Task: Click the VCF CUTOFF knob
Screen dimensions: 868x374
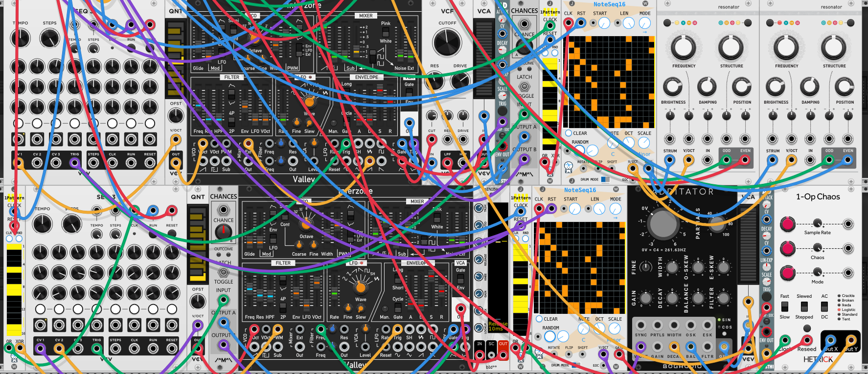Action: pos(447,42)
